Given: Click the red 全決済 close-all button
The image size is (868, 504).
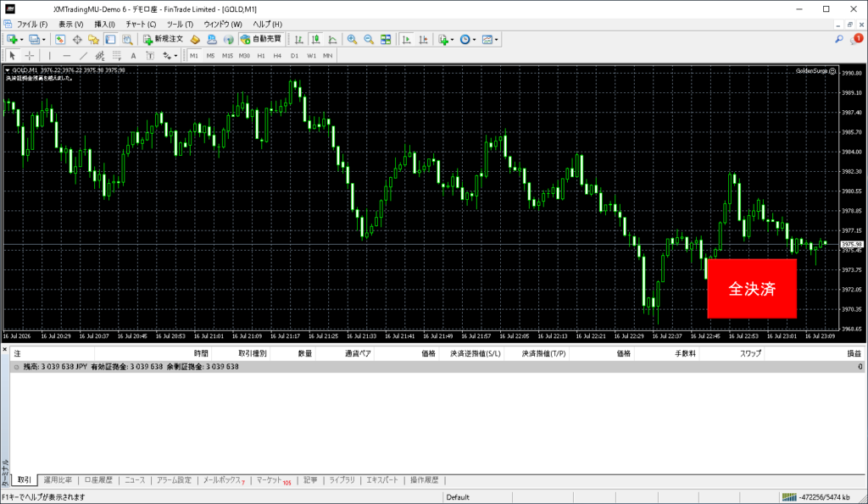Looking at the screenshot, I should pos(752,288).
